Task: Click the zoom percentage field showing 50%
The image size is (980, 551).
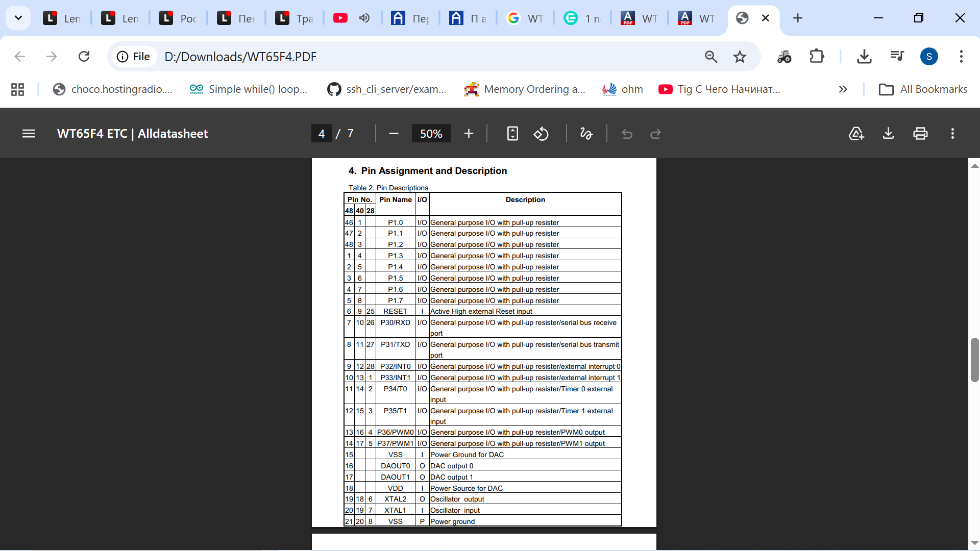Action: coord(431,134)
